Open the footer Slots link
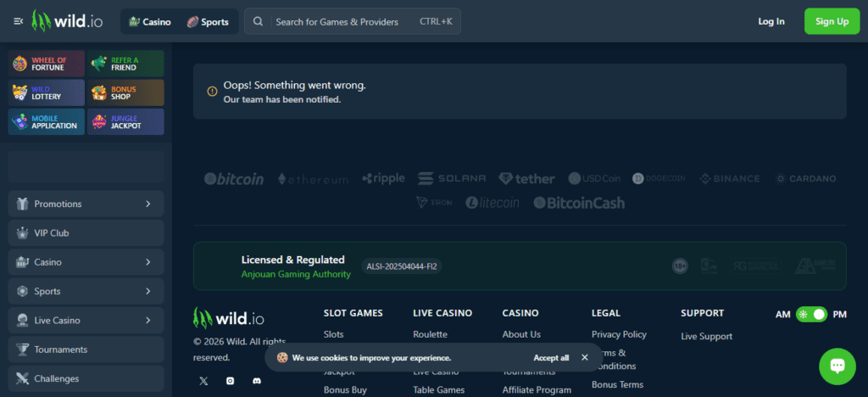The image size is (868, 397). 333,334
